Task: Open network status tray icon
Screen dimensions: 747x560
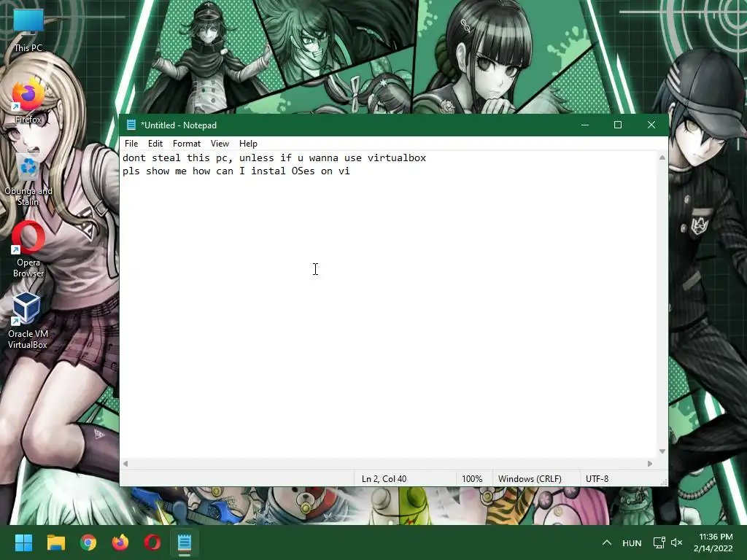Action: coord(659,542)
